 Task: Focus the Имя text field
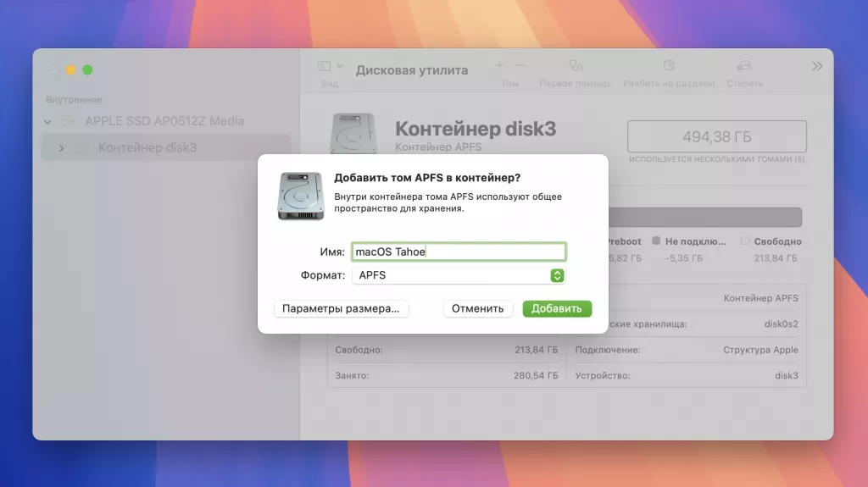[459, 252]
